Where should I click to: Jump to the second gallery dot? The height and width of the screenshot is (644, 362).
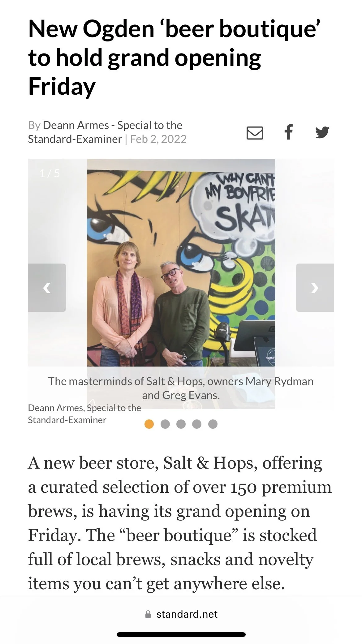pos(165,424)
